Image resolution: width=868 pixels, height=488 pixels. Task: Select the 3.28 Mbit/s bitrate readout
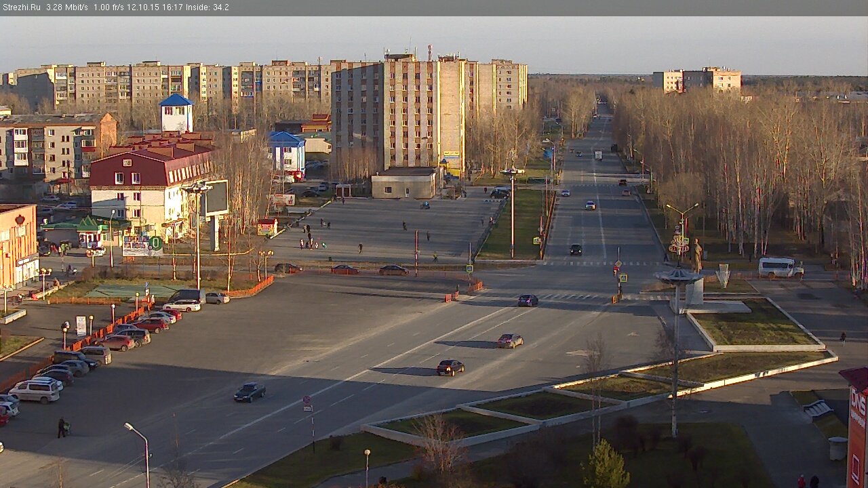67,7
